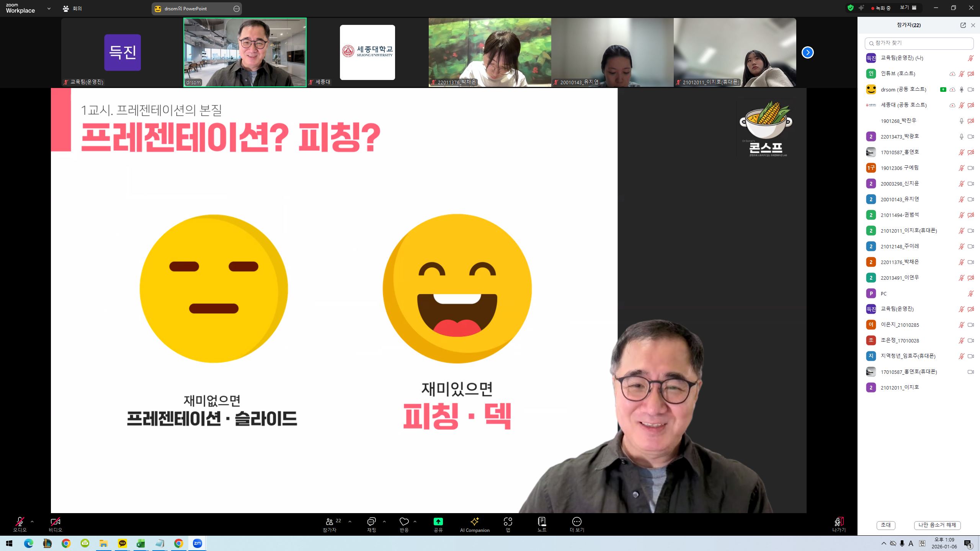
Task: Select participant 인튜브 (호스트)
Action: [919, 73]
